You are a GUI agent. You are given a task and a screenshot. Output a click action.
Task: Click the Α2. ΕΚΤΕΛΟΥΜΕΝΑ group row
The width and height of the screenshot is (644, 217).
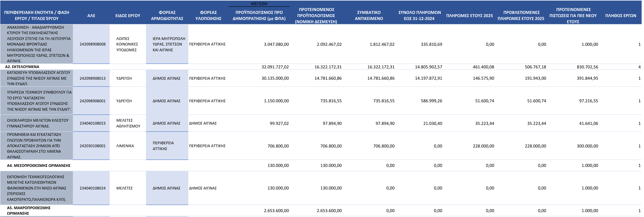(x=22, y=67)
